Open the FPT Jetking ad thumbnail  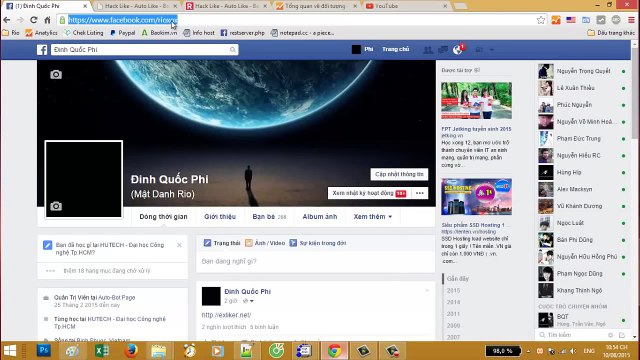coord(476,100)
